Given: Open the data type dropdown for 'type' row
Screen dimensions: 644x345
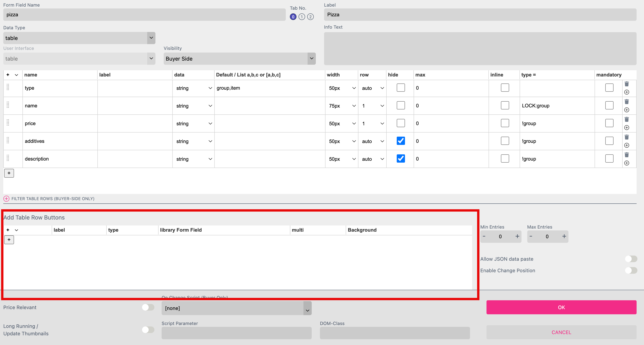Looking at the screenshot, I should 194,88.
